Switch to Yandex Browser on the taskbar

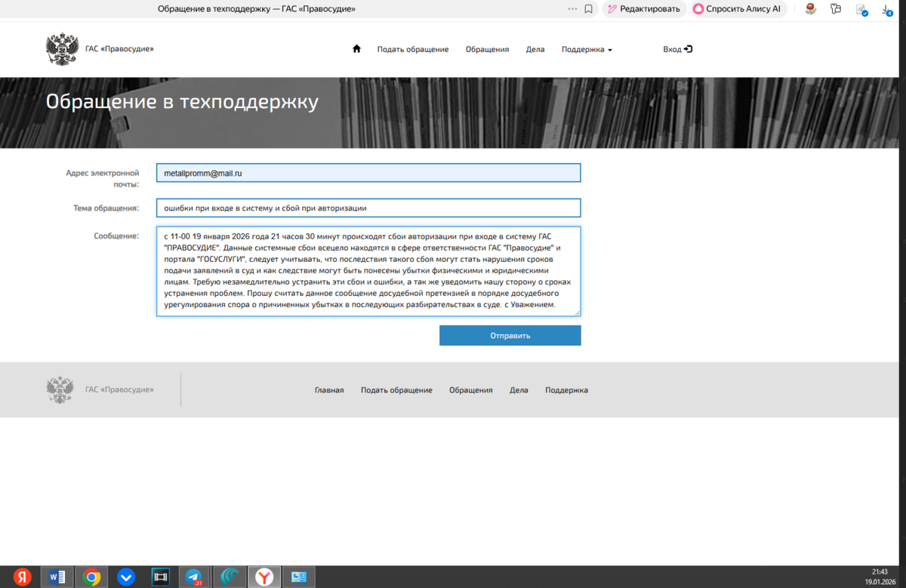coord(264,577)
